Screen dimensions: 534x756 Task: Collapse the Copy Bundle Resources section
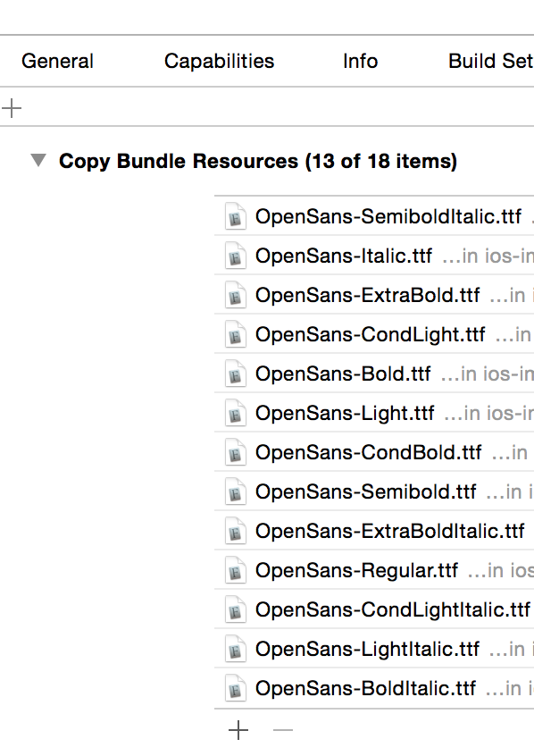38,161
